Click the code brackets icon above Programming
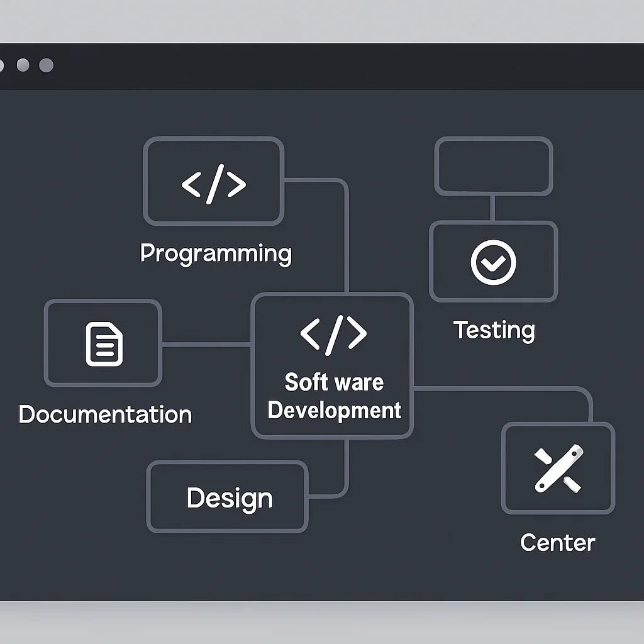Viewport: 644px width, 644px height. coord(214,184)
